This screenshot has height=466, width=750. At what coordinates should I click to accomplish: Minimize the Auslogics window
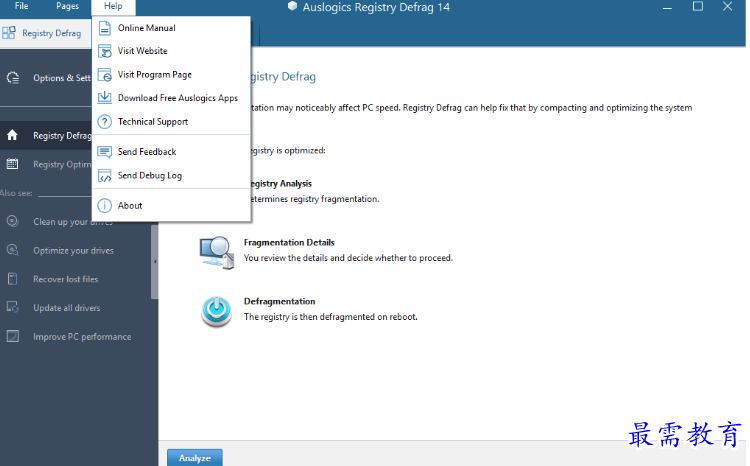point(667,7)
